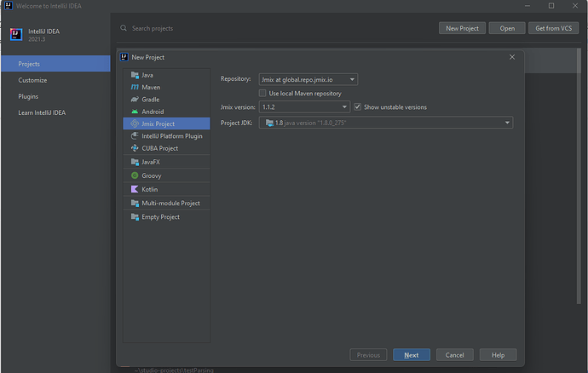Screen dimensions: 588x373
Task: Select Kotlin project type
Action: point(166,189)
